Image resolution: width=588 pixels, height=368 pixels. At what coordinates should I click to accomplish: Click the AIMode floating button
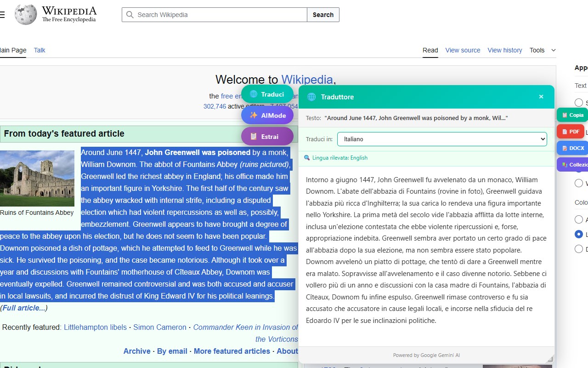pos(267,115)
